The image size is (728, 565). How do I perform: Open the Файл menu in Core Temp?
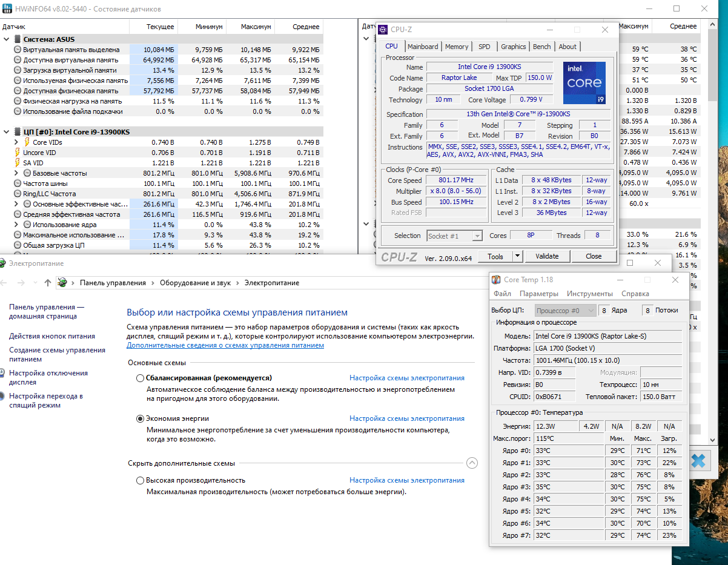[x=502, y=294]
